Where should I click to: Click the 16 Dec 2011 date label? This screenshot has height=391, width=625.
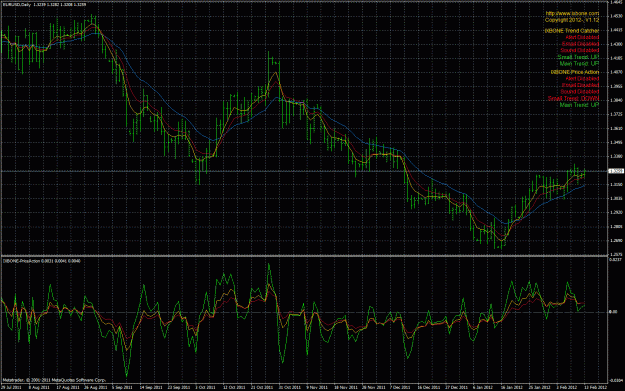pos(428,387)
